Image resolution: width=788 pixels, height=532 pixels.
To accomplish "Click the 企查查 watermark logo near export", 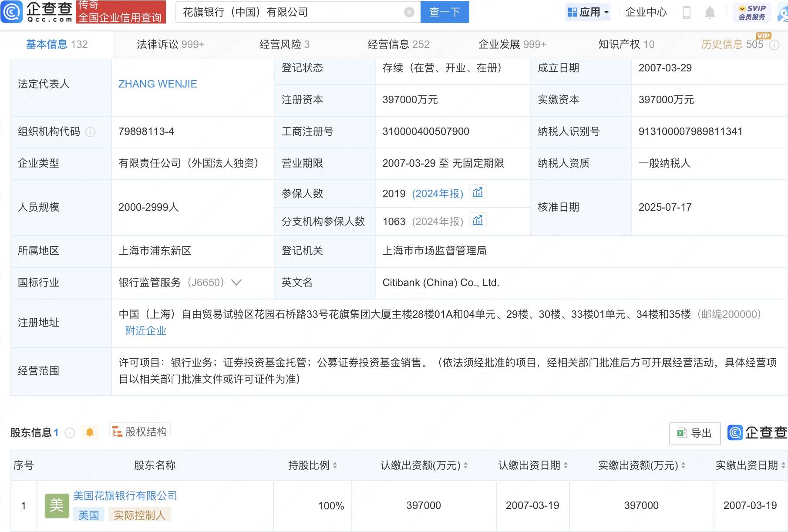I will click(x=758, y=433).
